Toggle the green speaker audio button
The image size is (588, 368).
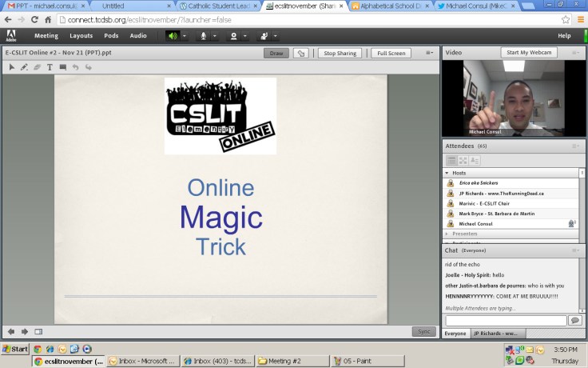pyautogui.click(x=173, y=36)
